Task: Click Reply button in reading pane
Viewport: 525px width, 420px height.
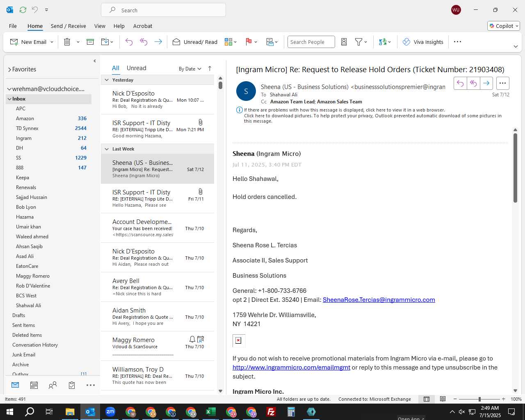Action: point(460,83)
